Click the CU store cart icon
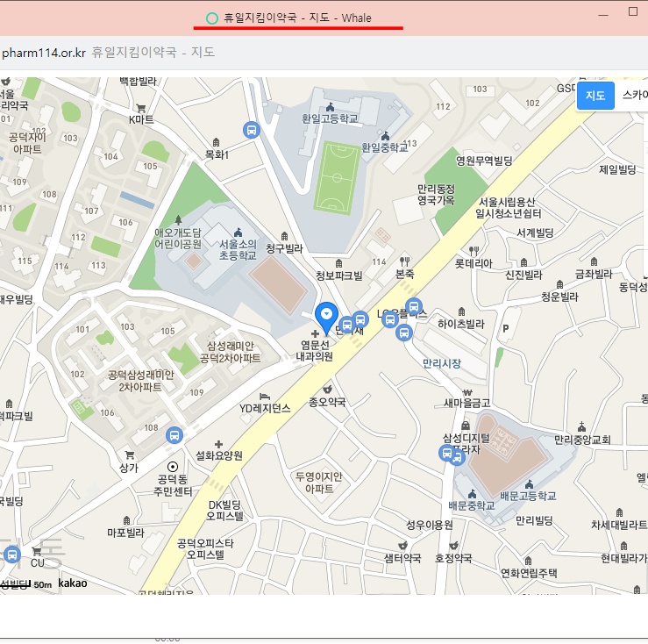 tap(37, 551)
